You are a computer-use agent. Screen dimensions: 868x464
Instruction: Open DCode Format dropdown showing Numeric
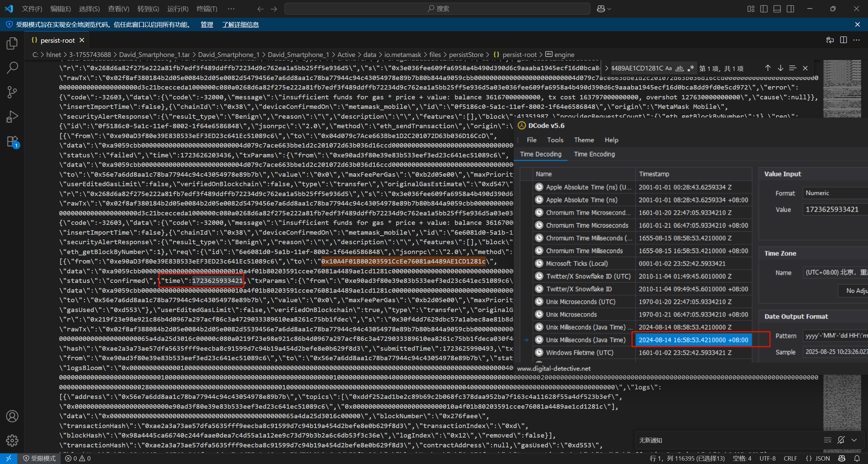point(835,193)
